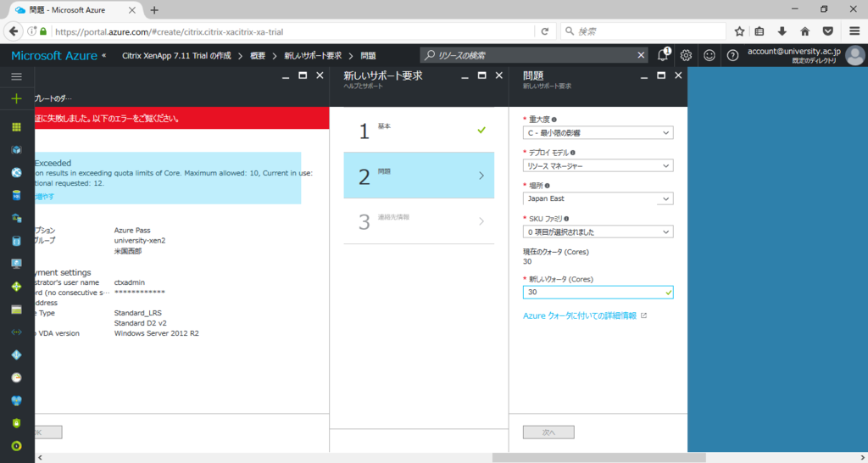Click in 新しいクォータ (Cores) input field
The image size is (868, 463).
click(598, 292)
